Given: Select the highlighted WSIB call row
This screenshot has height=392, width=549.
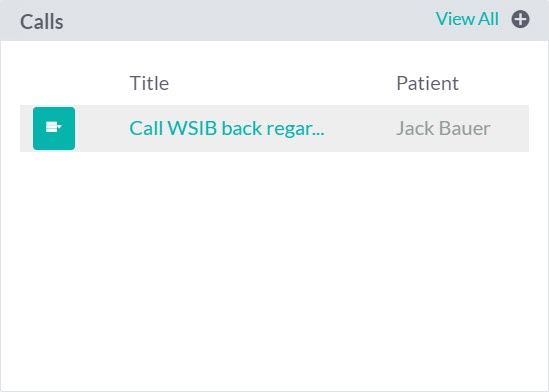Looking at the screenshot, I should coord(274,128).
